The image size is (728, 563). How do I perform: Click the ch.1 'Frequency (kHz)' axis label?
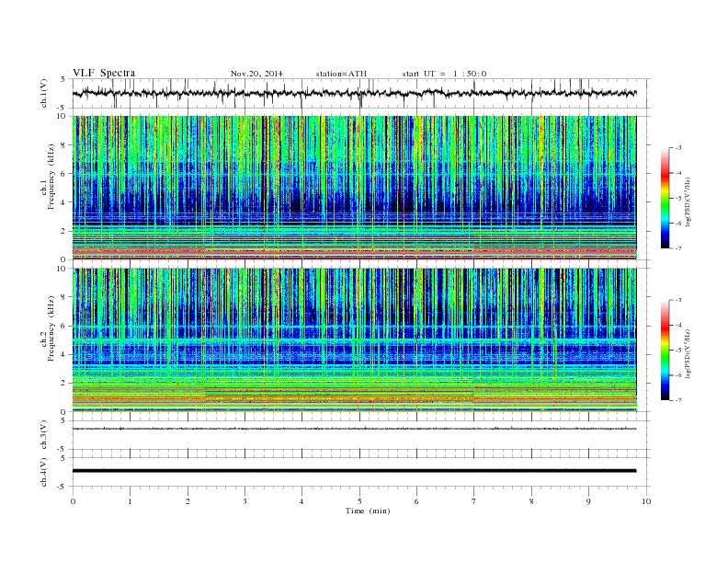point(51,177)
